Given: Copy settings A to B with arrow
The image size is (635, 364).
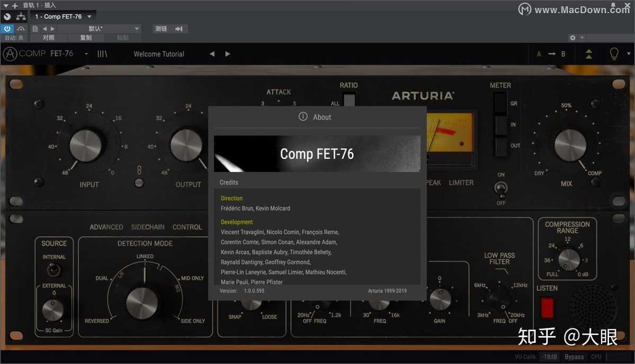Looking at the screenshot, I should point(551,54).
